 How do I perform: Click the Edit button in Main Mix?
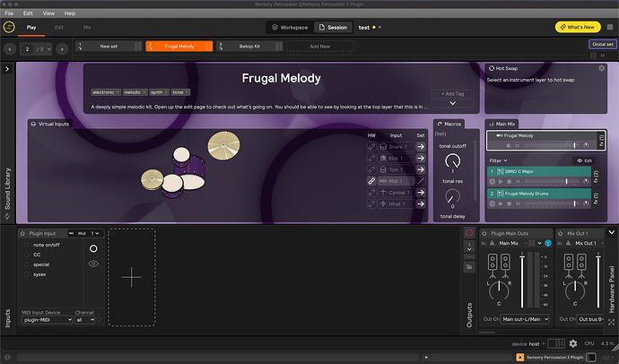coord(584,160)
